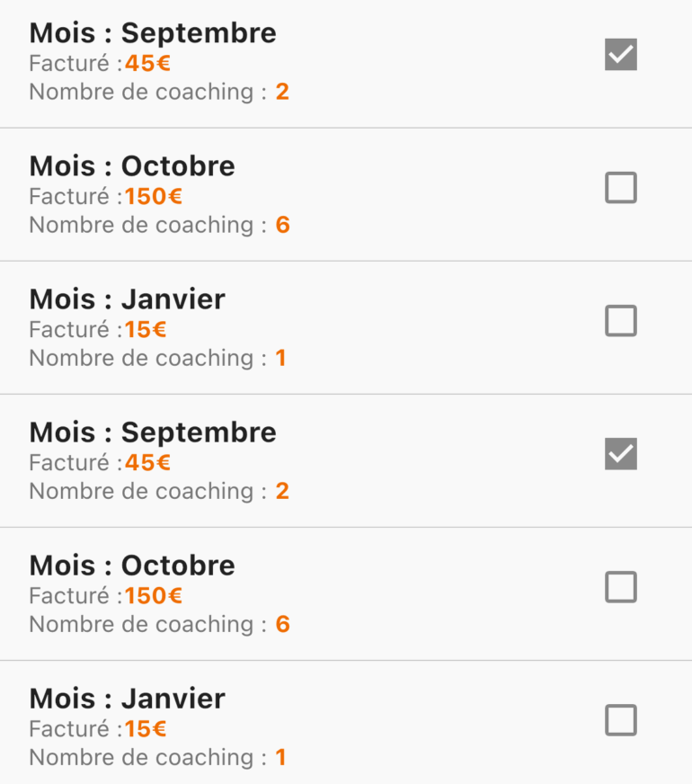Click the second 150€ billed amount

coord(154,596)
